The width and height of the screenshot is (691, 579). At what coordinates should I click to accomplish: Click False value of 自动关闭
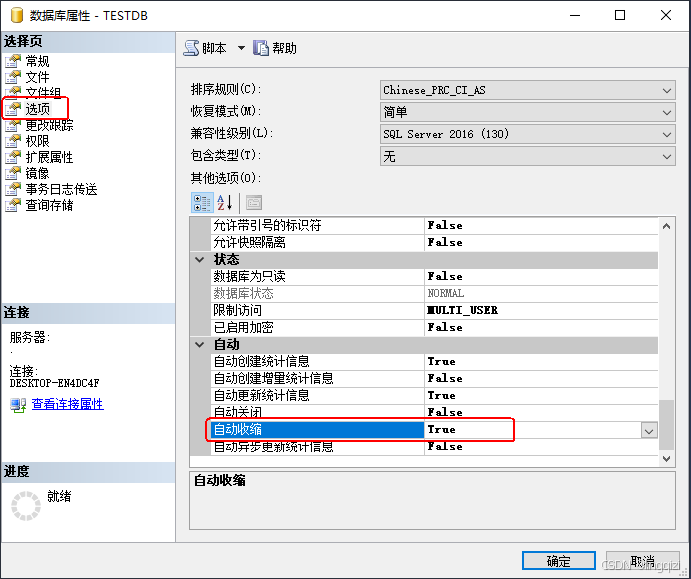click(x=445, y=412)
